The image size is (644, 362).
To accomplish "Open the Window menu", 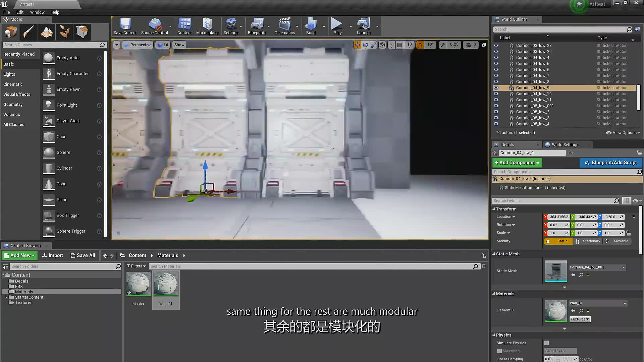I will 37,12.
